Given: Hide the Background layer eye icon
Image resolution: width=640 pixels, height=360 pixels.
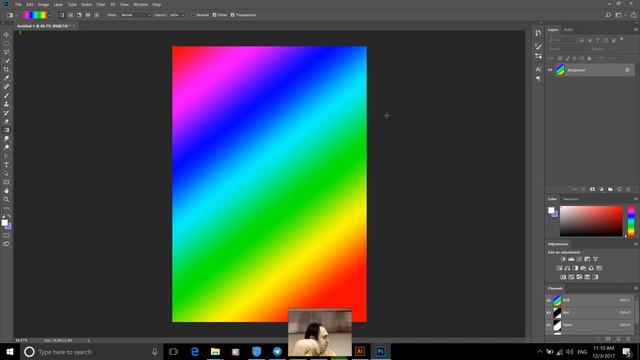Looking at the screenshot, I should (550, 70).
